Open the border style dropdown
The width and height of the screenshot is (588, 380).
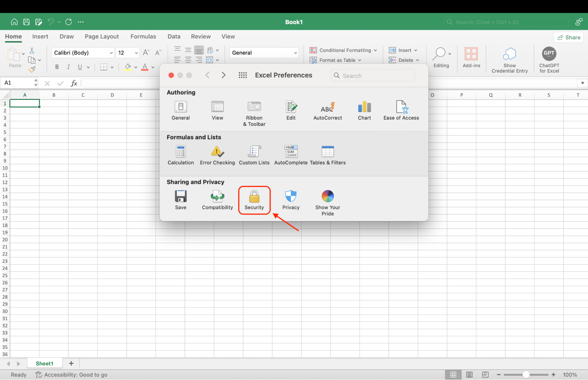pyautogui.click(x=112, y=67)
